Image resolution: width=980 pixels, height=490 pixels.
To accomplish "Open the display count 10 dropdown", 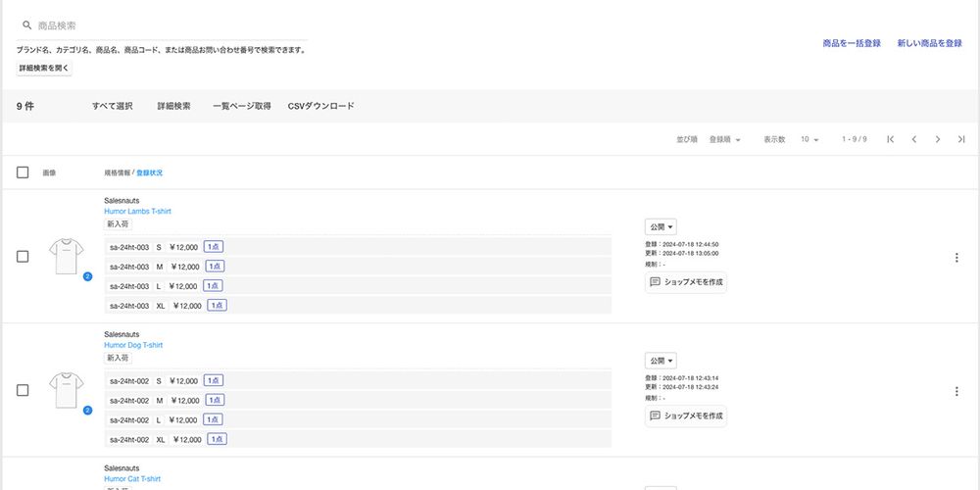I will click(x=809, y=139).
